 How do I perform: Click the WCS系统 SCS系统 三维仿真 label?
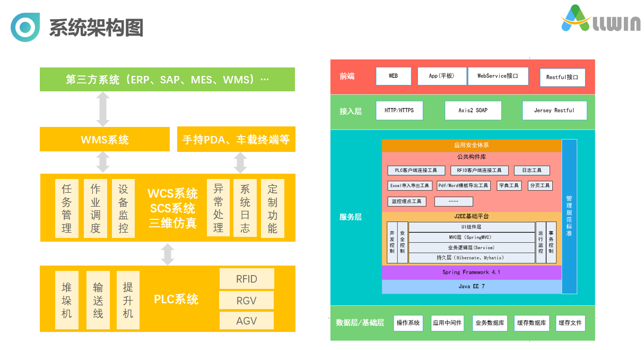[x=172, y=208]
